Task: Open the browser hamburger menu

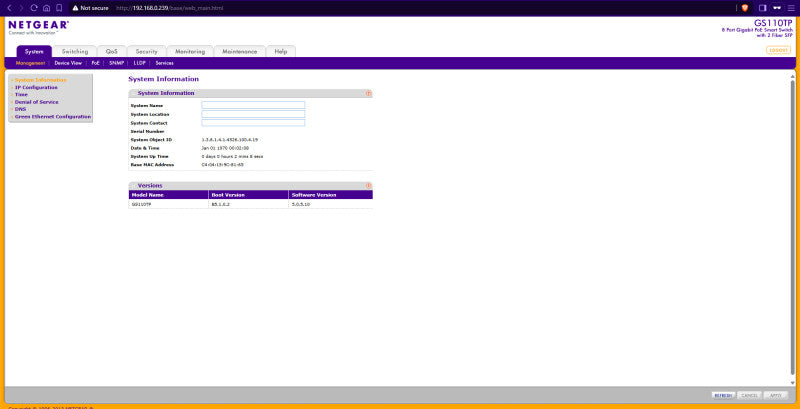Action: point(791,8)
